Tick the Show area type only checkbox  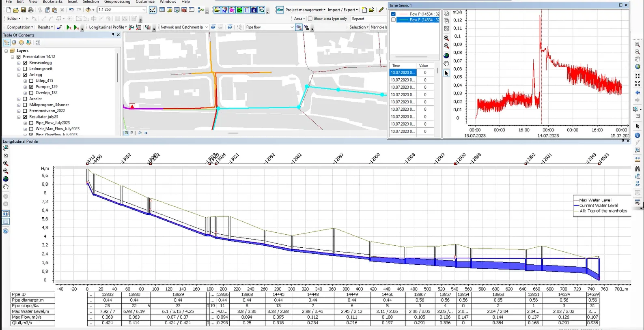pos(310,19)
